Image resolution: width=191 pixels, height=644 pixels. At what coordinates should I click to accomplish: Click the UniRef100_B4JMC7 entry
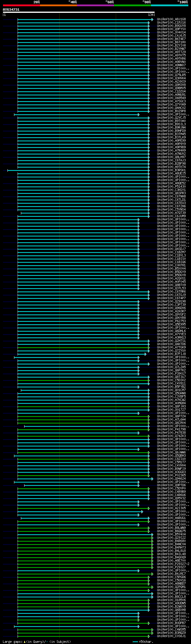coord(171,574)
